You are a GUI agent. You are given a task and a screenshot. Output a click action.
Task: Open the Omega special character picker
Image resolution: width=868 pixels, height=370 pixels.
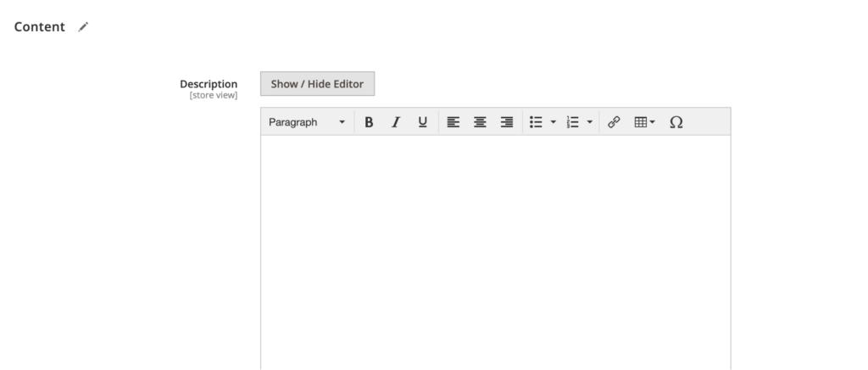pyautogui.click(x=676, y=122)
